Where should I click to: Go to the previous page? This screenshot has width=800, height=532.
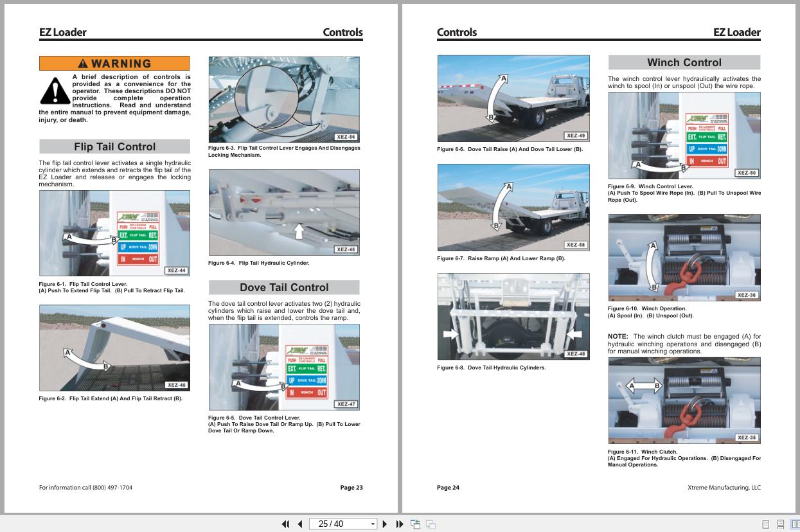299,524
